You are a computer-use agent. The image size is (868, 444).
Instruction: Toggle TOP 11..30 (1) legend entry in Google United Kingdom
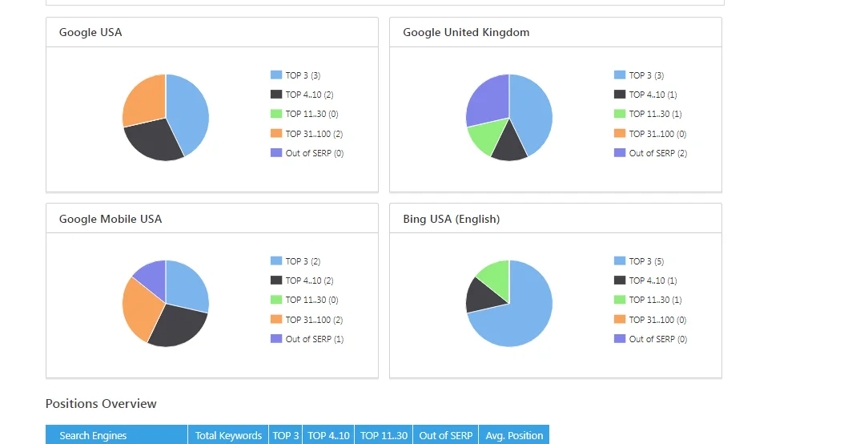(x=655, y=114)
